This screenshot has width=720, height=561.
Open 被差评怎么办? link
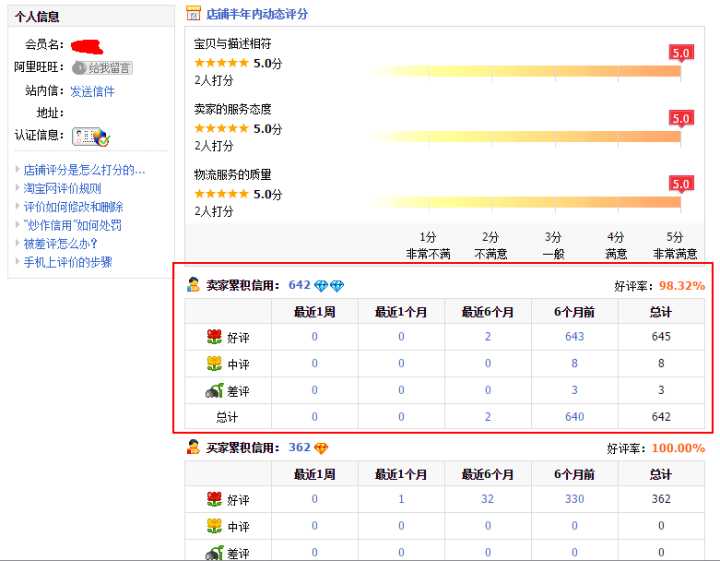coord(61,244)
